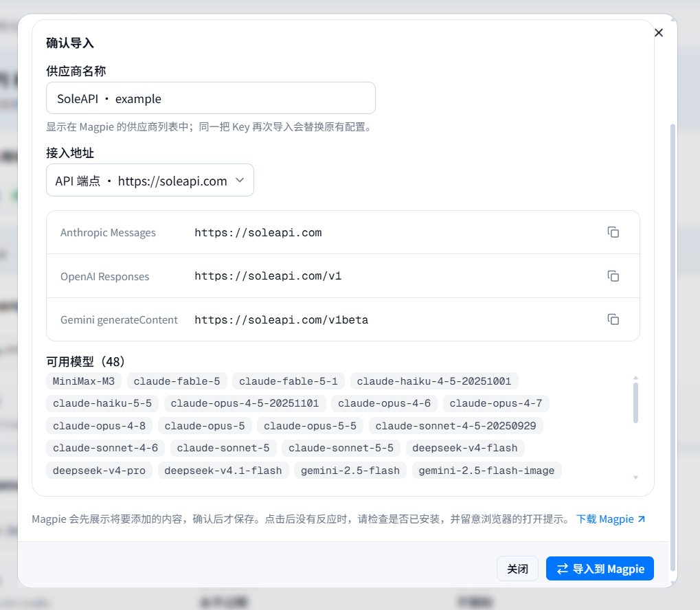
Task: Select the gemini-2.5-flash-image model chip
Action: 486,471
